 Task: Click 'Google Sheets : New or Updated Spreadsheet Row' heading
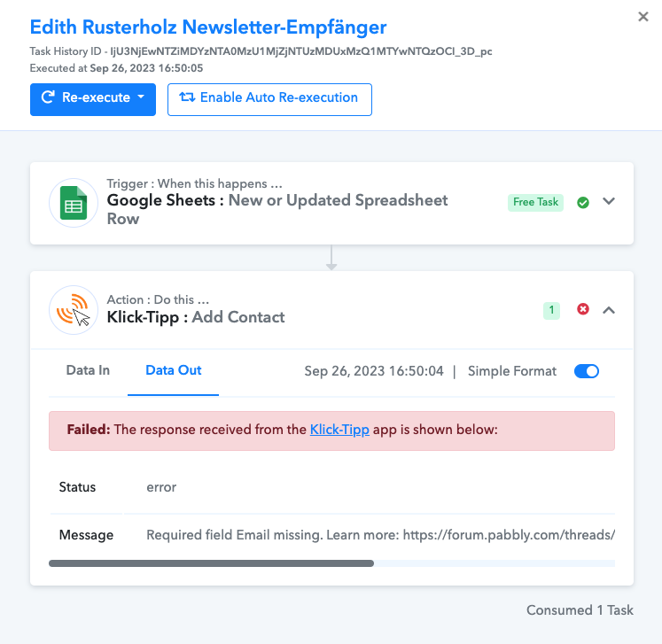(277, 209)
